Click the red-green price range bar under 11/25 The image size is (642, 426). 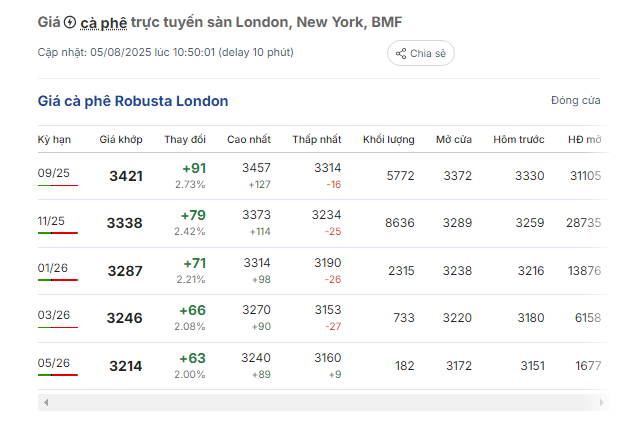[x=58, y=233]
